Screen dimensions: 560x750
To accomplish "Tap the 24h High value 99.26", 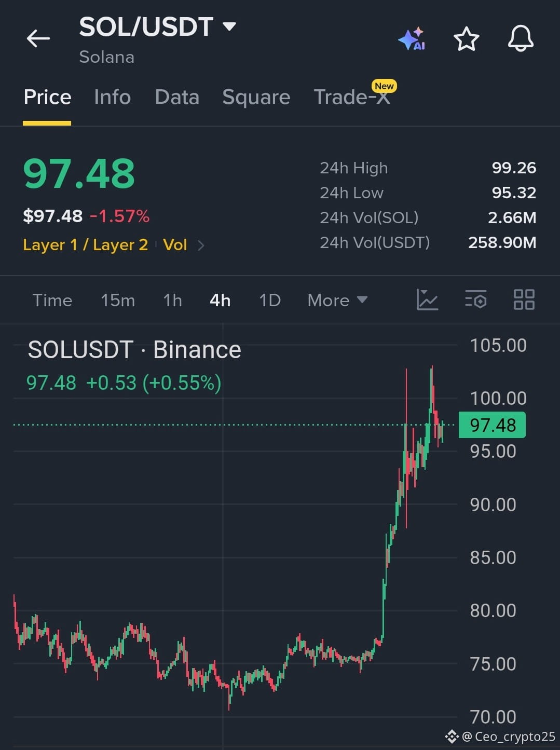I will pos(514,168).
